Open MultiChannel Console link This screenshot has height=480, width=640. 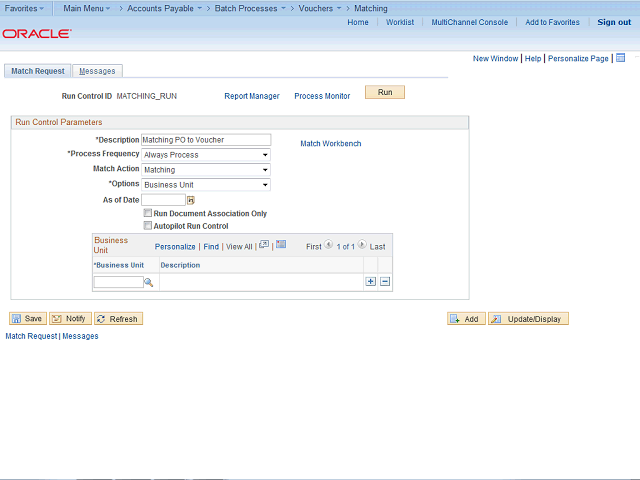(469, 22)
